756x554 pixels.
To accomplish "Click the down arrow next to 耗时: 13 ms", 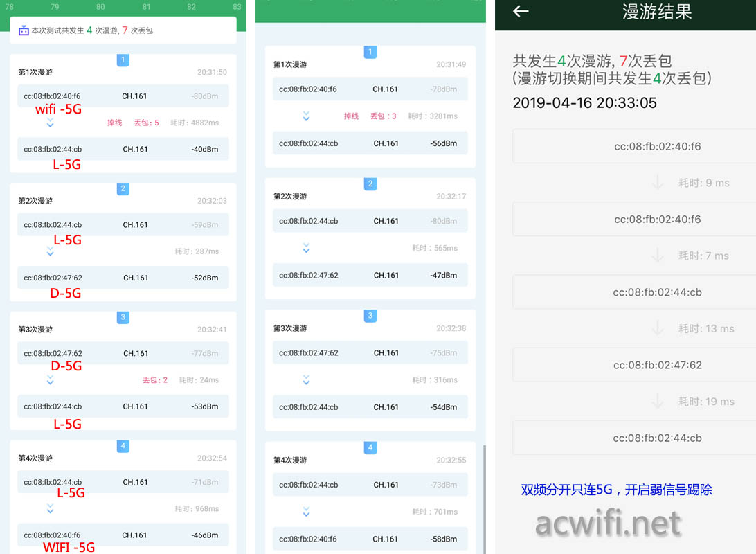I will tap(658, 328).
